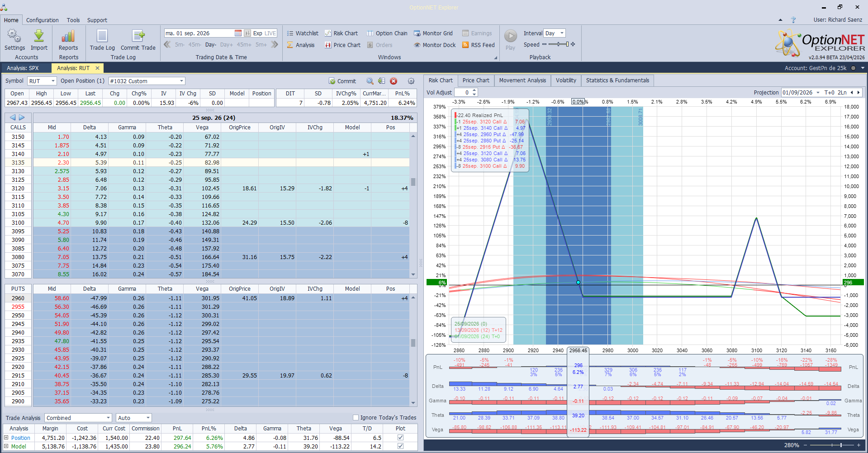Open the Tools menu
Screen dimensions: 868x453
pyautogui.click(x=73, y=20)
